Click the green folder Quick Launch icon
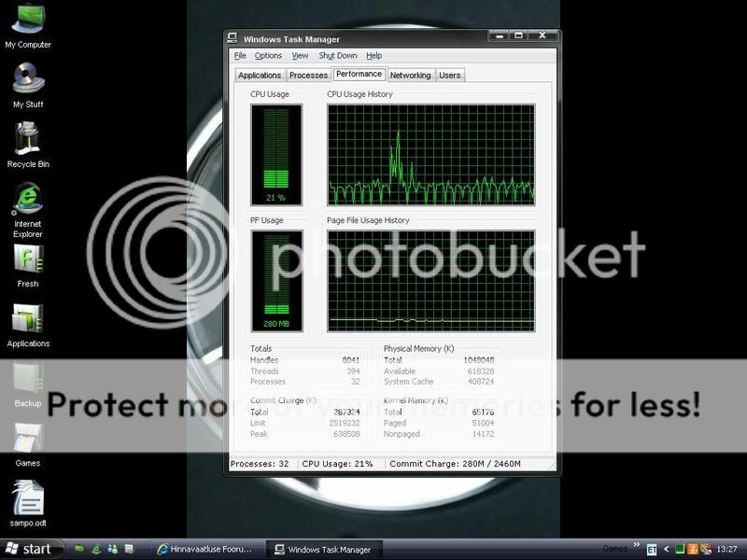The height and width of the screenshot is (560, 747). pyautogui.click(x=79, y=549)
